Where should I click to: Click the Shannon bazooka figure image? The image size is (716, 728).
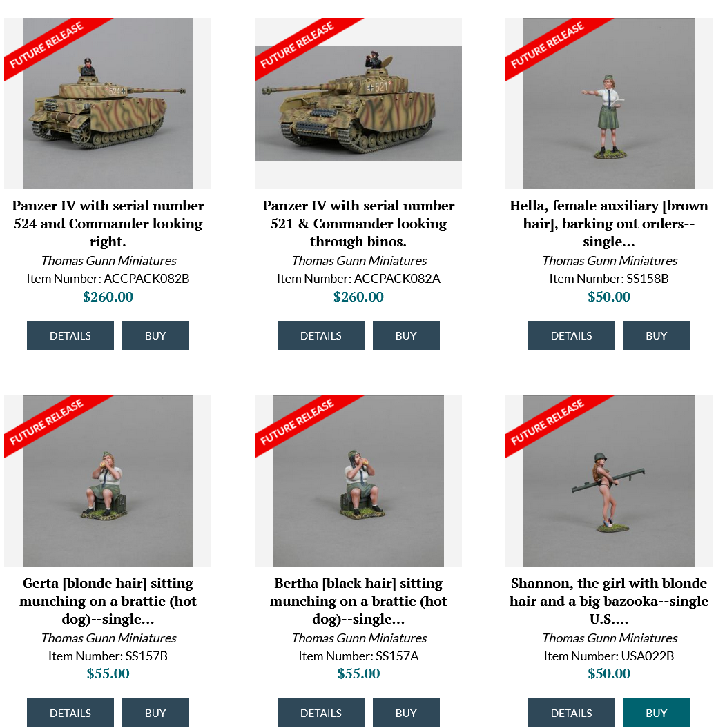(609, 480)
